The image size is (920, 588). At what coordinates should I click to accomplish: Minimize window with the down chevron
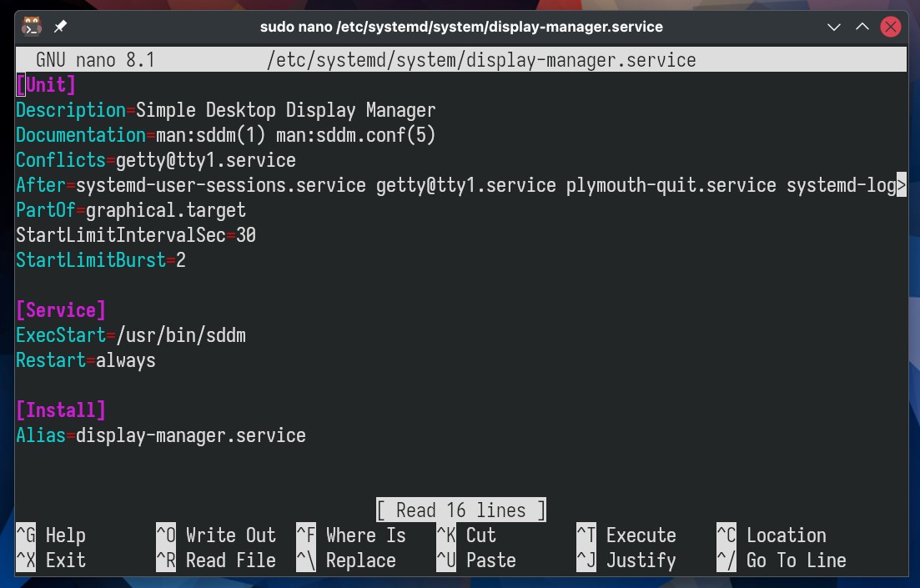click(x=834, y=27)
